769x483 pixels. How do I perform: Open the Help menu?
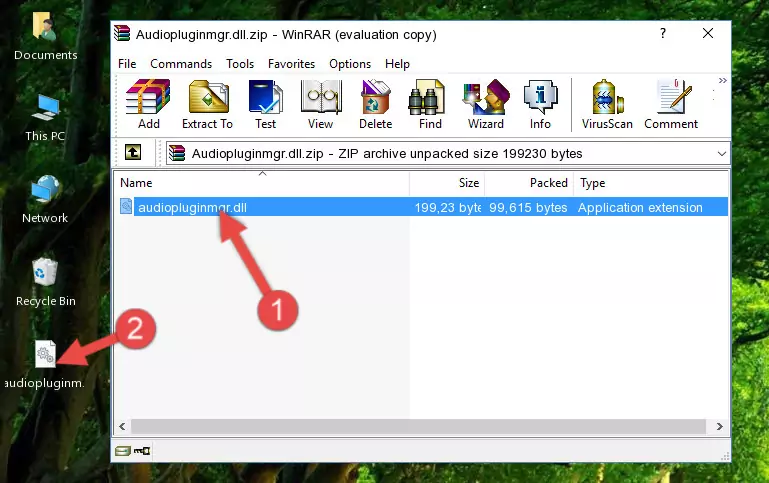[x=397, y=64]
